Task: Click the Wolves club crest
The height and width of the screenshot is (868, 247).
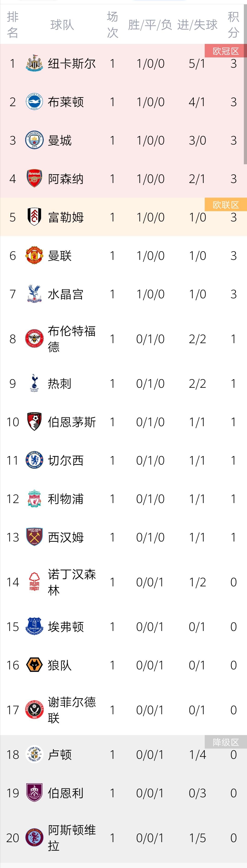Action: [34, 665]
